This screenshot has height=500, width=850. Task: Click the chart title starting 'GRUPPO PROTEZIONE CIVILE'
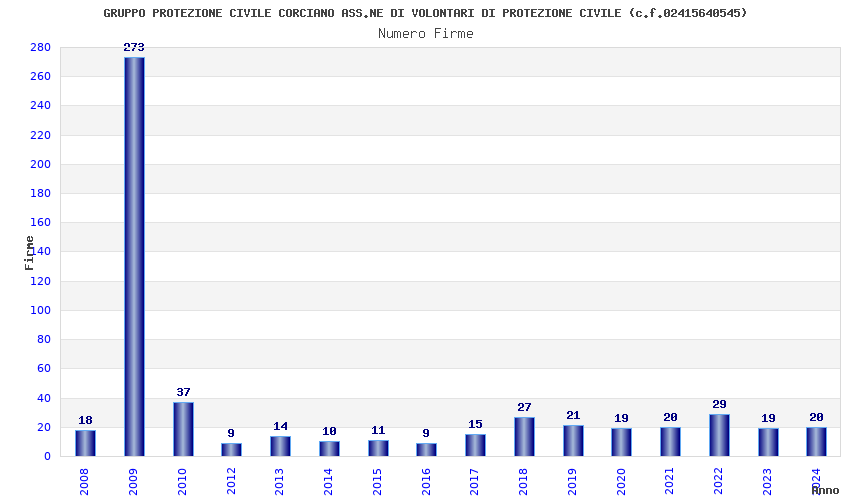tap(425, 13)
